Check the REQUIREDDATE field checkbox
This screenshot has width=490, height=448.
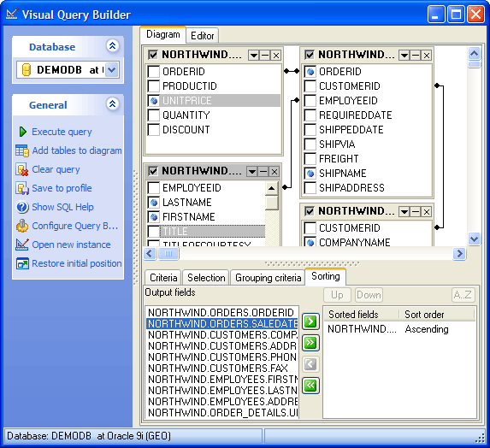(310, 115)
